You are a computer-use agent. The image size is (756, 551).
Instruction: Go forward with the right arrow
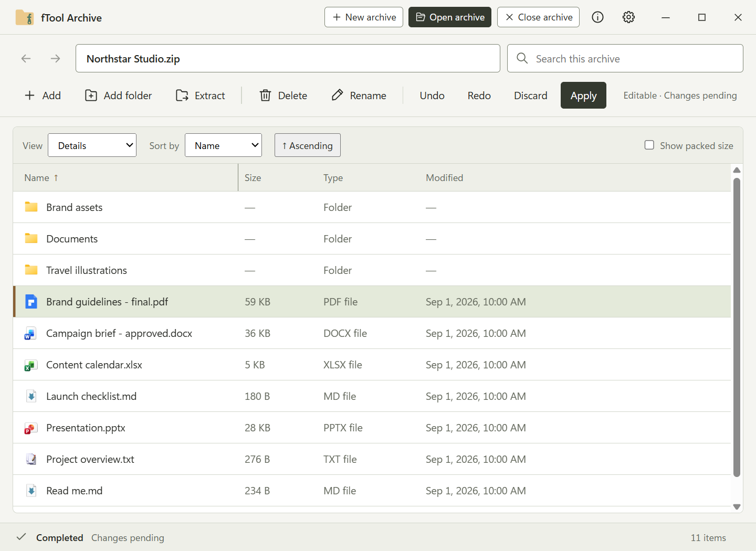[56, 58]
